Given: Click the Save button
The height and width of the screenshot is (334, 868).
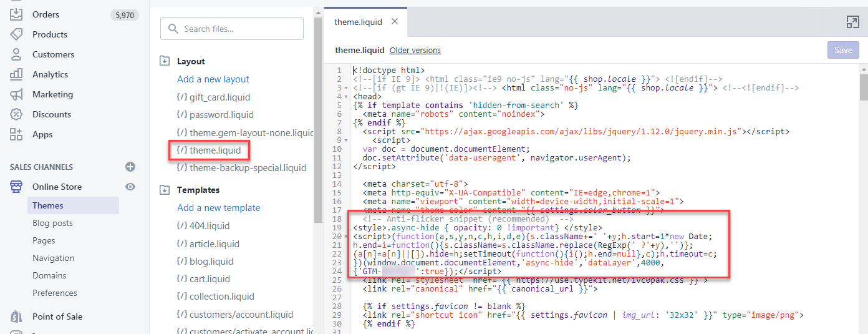Looking at the screenshot, I should tap(843, 51).
